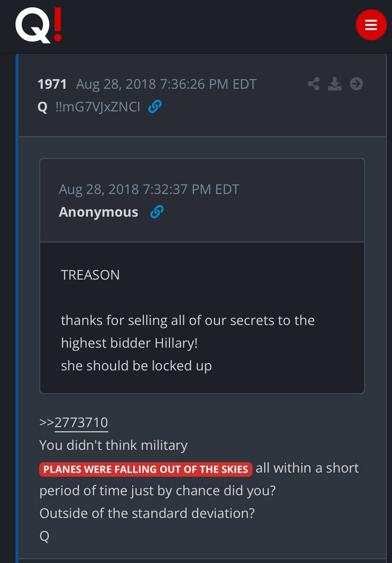Click the Anonymous poster name
Image resolution: width=392 pixels, height=563 pixels.
tap(99, 212)
